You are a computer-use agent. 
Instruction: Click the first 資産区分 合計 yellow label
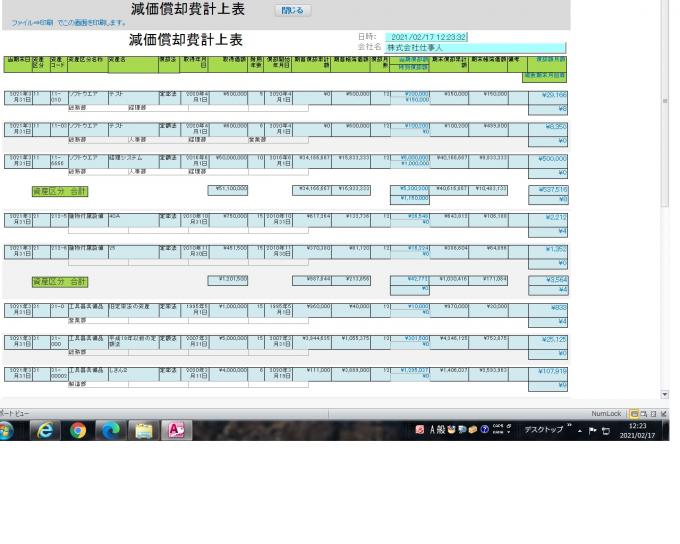tap(60, 190)
